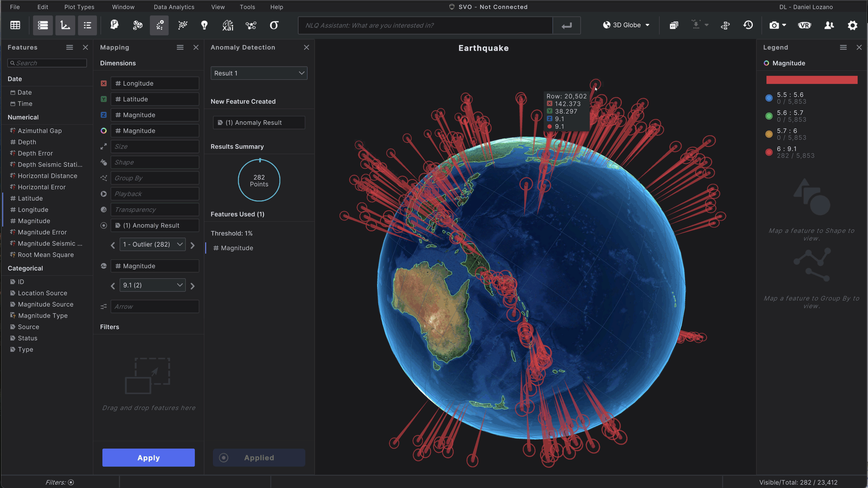The height and width of the screenshot is (488, 868).
Task: Toggle the Filters indicator in status bar
Action: point(71,482)
